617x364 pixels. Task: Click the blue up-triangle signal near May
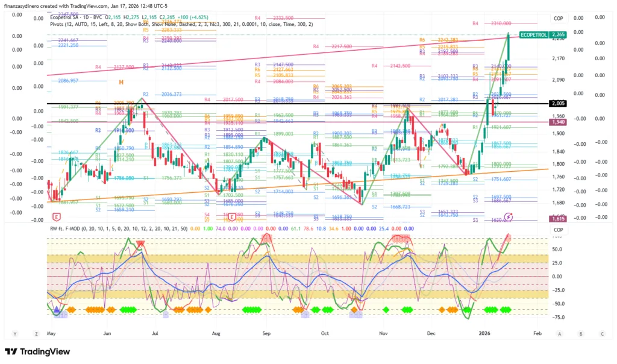pos(57,310)
